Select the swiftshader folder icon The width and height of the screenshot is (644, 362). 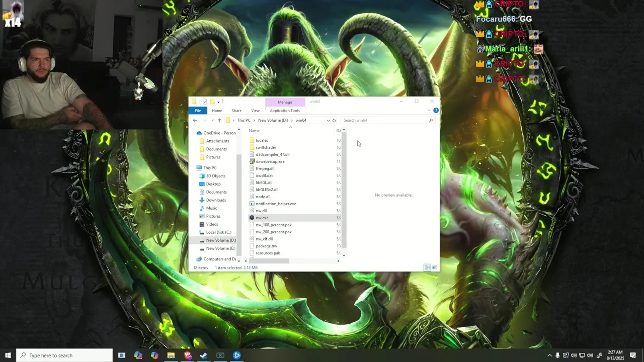tap(252, 147)
